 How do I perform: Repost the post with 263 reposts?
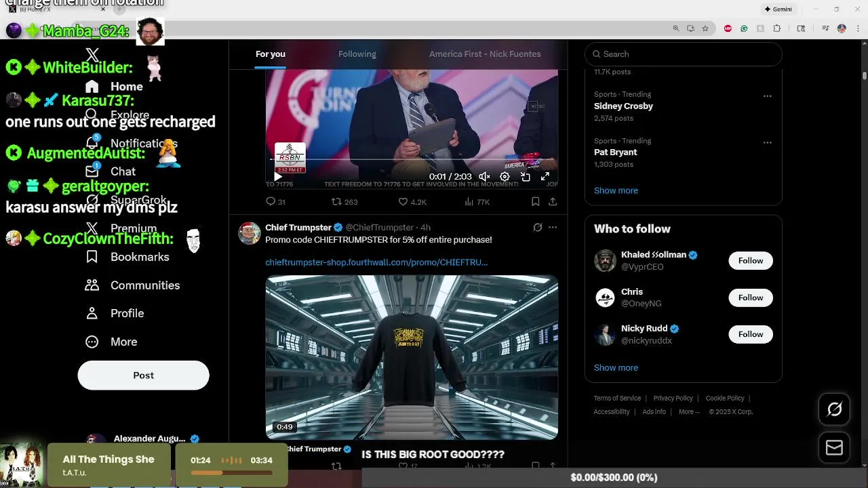344,202
